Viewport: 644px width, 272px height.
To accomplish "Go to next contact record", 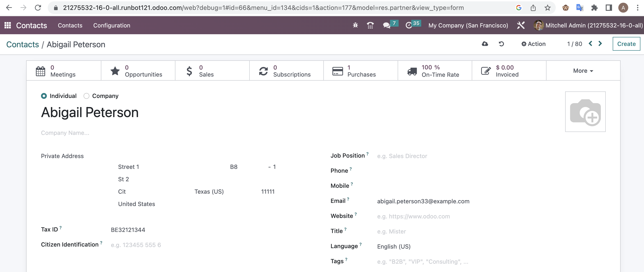I will (600, 43).
